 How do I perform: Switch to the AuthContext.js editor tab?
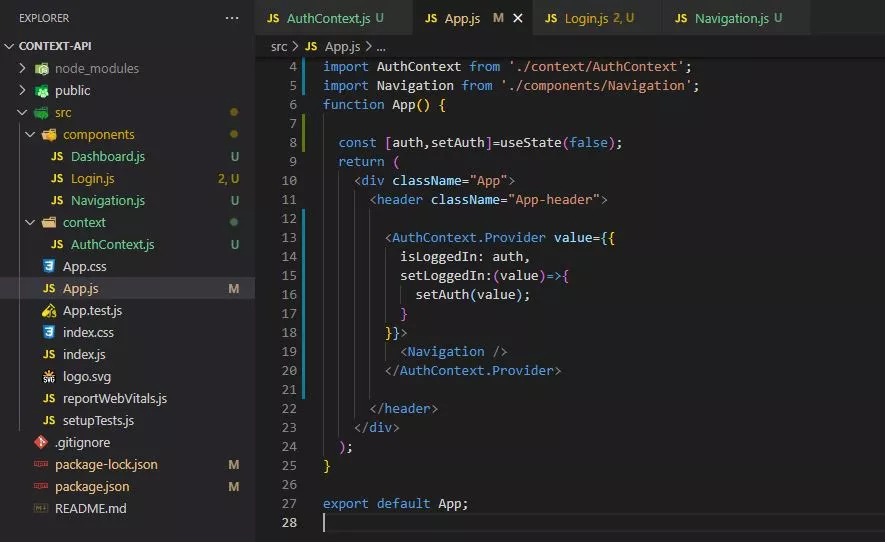coord(334,18)
